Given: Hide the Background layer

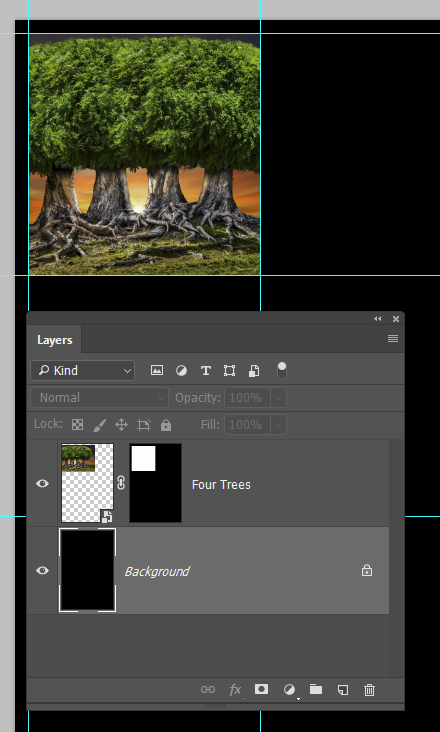Looking at the screenshot, I should pos(42,570).
